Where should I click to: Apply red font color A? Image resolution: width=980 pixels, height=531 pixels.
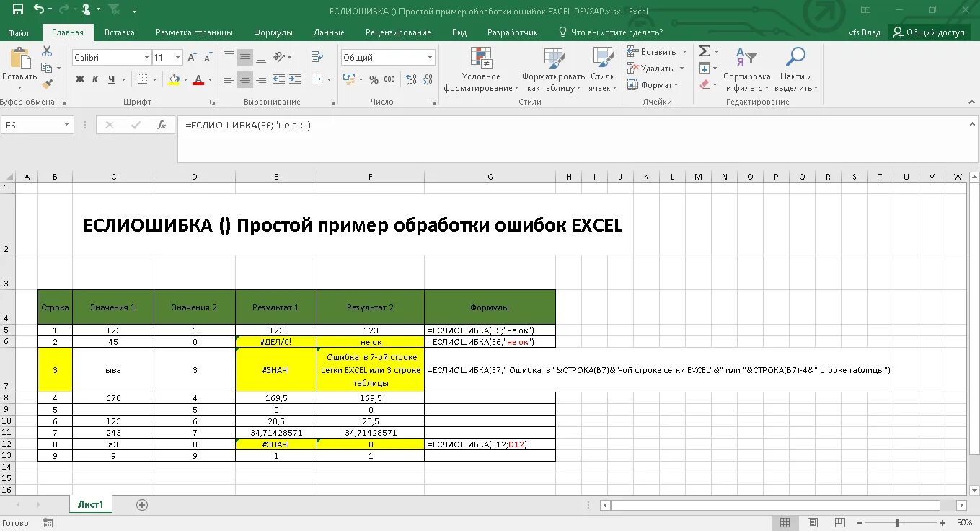click(199, 79)
